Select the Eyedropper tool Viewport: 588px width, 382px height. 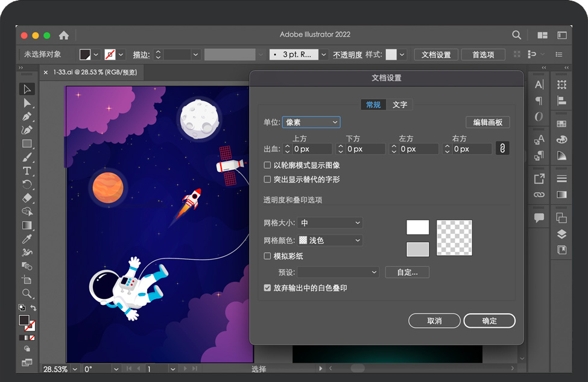tap(27, 239)
